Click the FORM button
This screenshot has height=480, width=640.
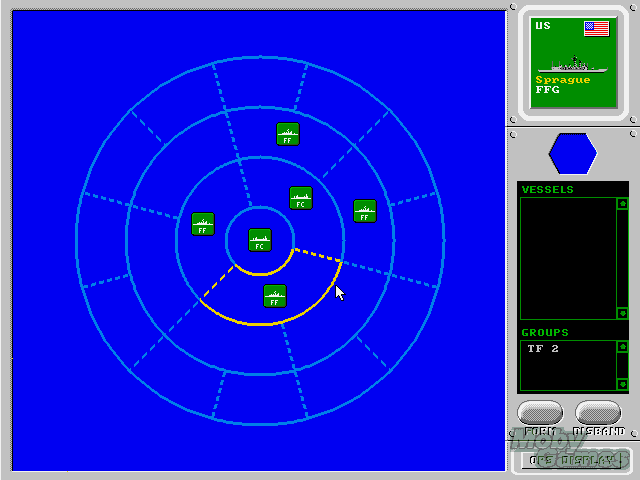[540, 413]
